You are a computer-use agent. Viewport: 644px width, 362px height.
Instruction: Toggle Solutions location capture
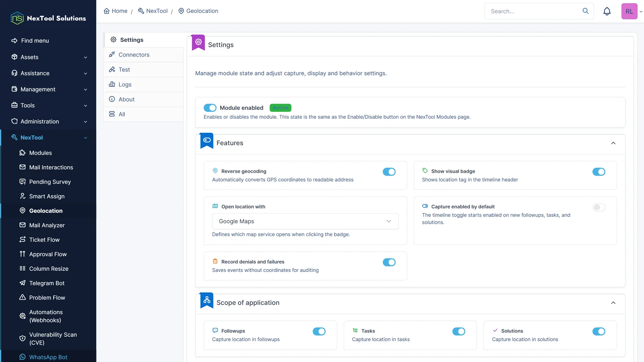[599, 331]
